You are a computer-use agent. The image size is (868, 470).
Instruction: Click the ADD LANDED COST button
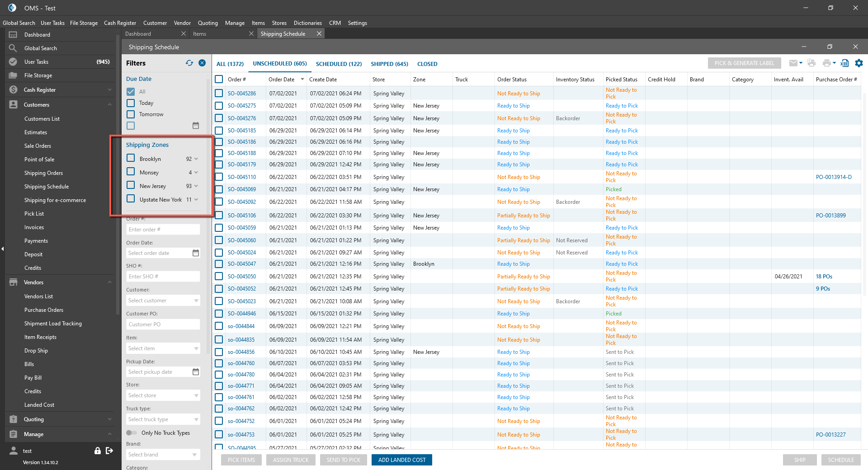pos(401,460)
